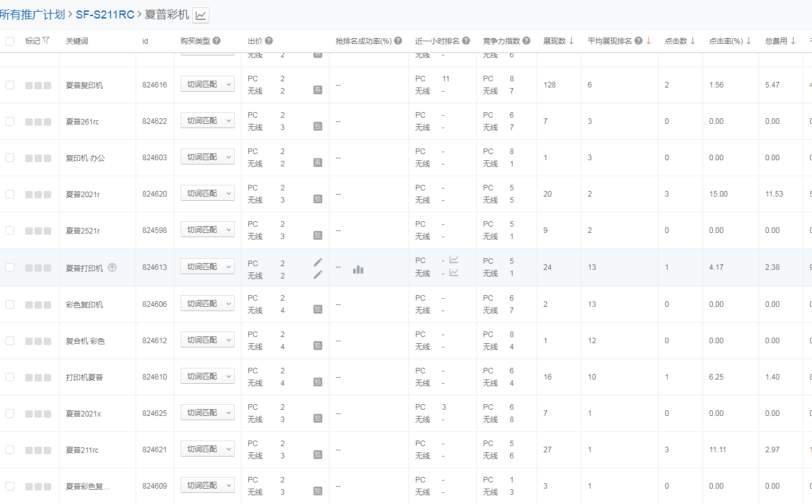Sort by 点击率(%) column header

730,41
